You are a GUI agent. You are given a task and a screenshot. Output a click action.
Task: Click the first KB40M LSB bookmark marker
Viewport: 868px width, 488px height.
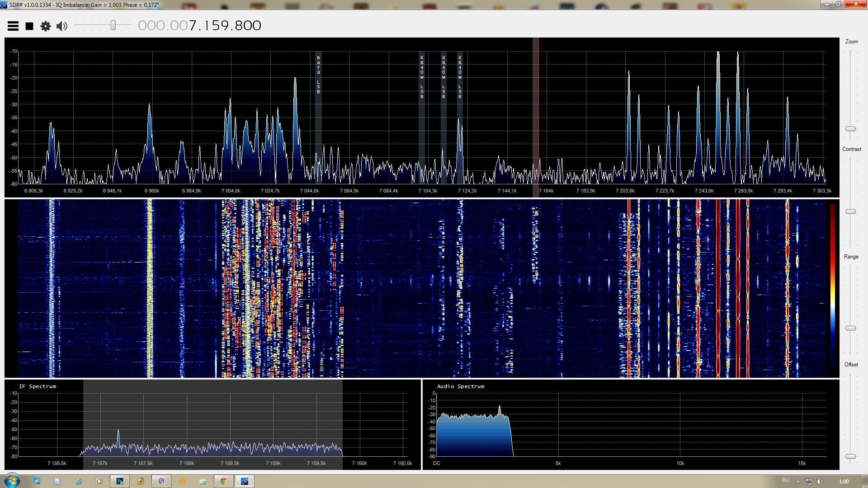(x=422, y=77)
